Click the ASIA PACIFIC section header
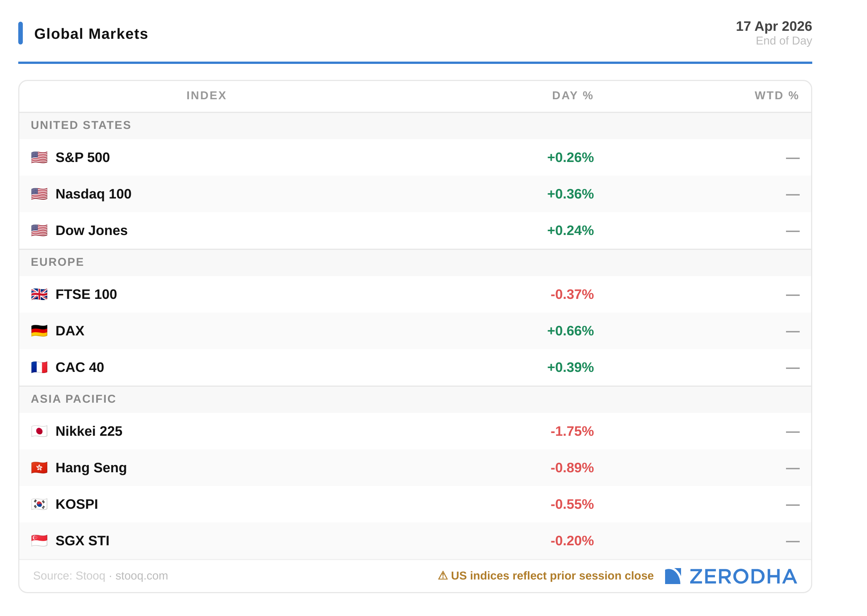This screenshot has height=616, width=867. pyautogui.click(x=73, y=399)
